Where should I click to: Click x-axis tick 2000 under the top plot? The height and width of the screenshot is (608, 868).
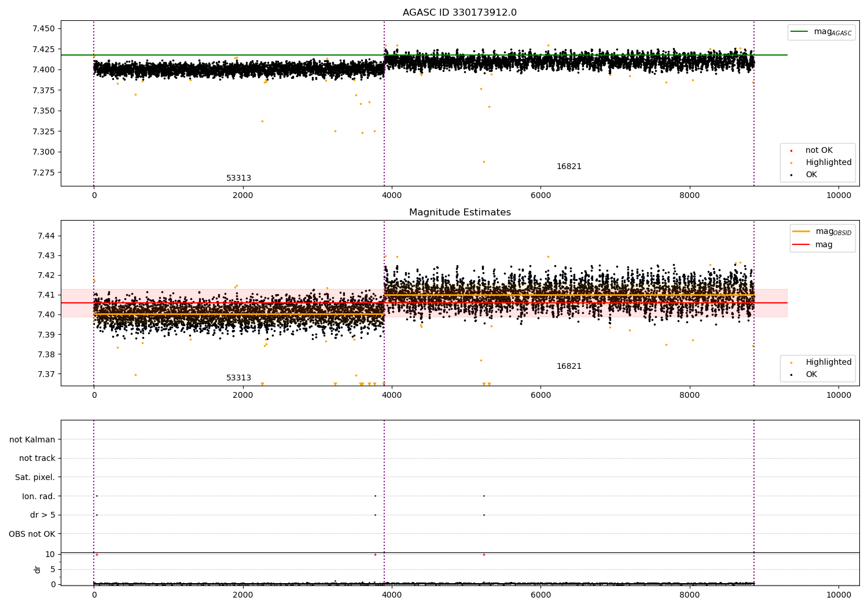[x=242, y=196]
